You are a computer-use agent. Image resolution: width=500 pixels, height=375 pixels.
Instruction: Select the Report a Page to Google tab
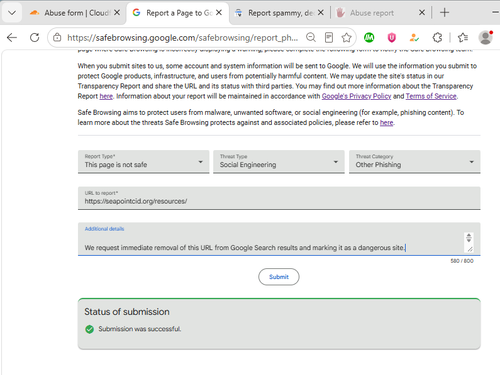177,13
